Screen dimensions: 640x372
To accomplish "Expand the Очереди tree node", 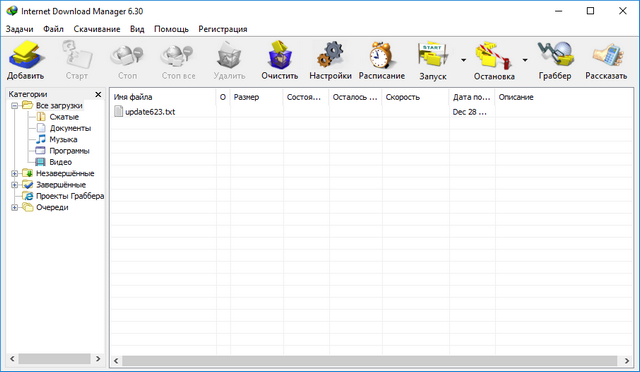I will tap(15, 207).
